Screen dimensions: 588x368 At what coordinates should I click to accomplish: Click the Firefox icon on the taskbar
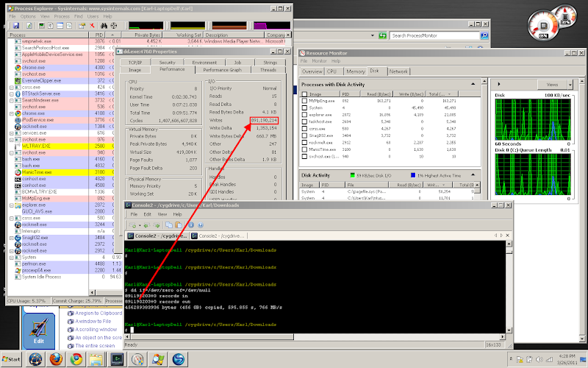[x=57, y=359]
